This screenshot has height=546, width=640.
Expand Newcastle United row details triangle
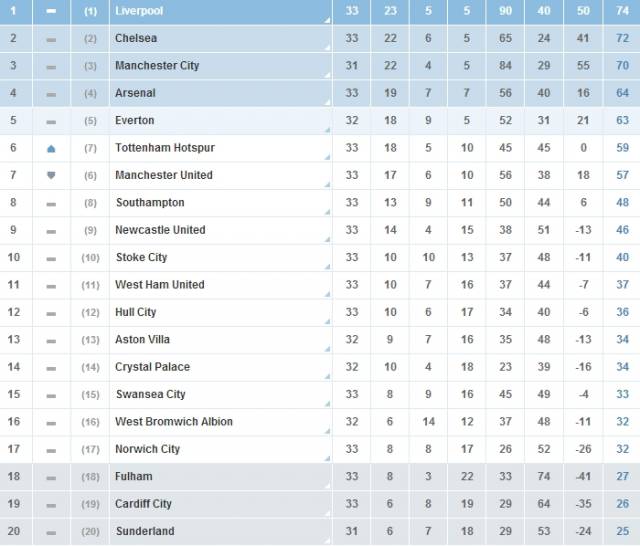pyautogui.click(x=327, y=239)
